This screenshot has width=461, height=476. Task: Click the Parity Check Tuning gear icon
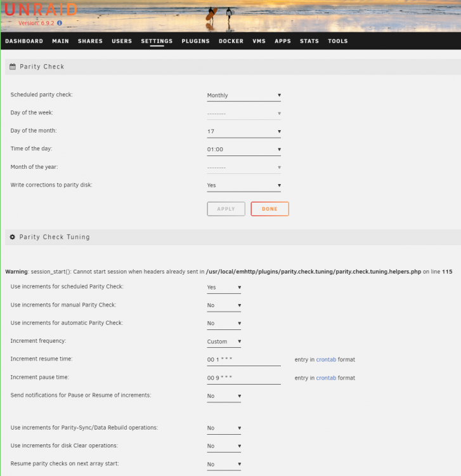click(x=13, y=237)
